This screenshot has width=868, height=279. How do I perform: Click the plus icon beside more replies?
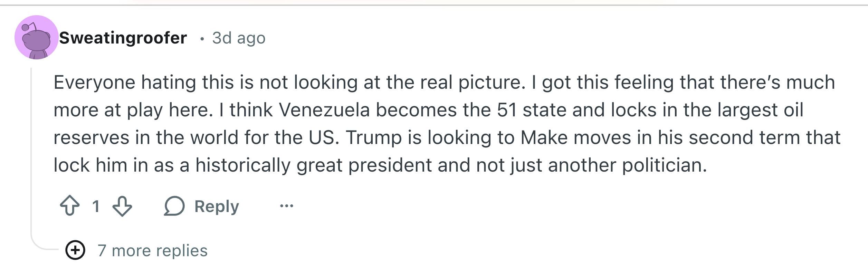76,250
